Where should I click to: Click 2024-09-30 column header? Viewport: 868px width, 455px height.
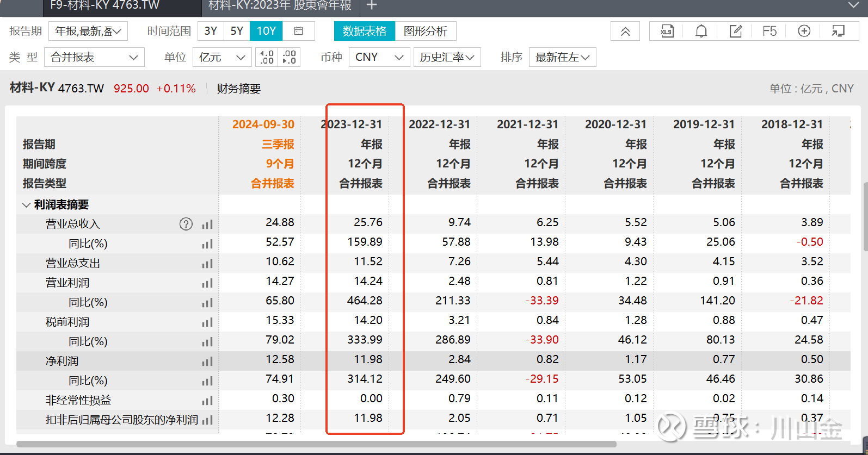coord(263,124)
